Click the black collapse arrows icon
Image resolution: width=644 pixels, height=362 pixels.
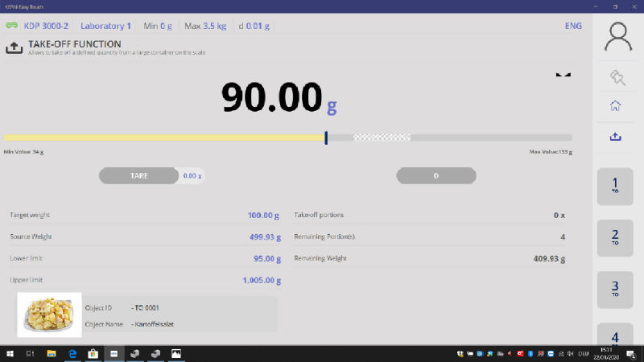(563, 74)
